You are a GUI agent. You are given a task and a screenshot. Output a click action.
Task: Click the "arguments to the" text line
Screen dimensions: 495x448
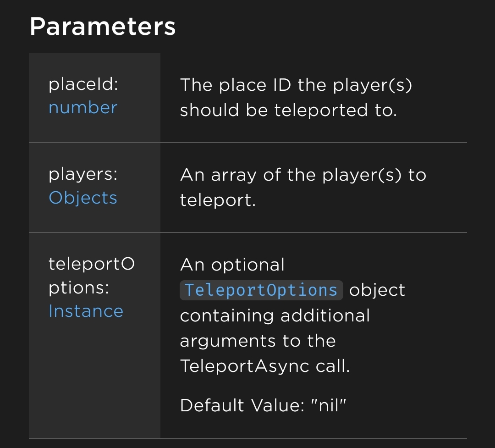258,341
